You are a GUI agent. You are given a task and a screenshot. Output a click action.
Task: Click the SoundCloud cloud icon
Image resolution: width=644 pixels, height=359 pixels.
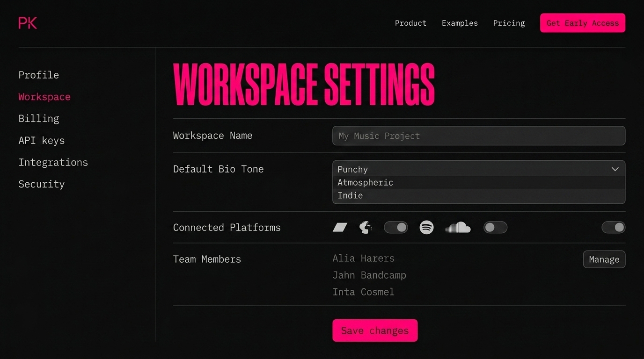(x=458, y=228)
